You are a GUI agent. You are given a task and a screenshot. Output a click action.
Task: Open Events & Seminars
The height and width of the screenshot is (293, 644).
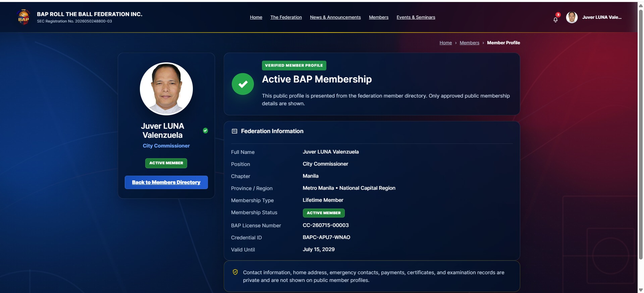pyautogui.click(x=416, y=17)
